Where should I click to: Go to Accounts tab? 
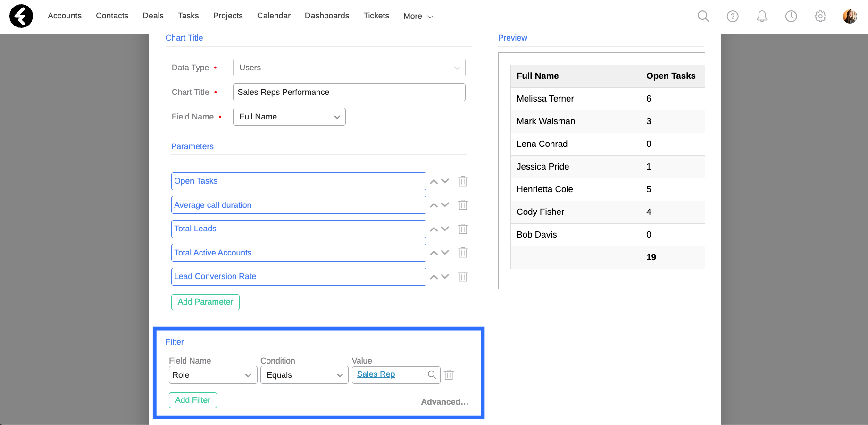click(65, 16)
